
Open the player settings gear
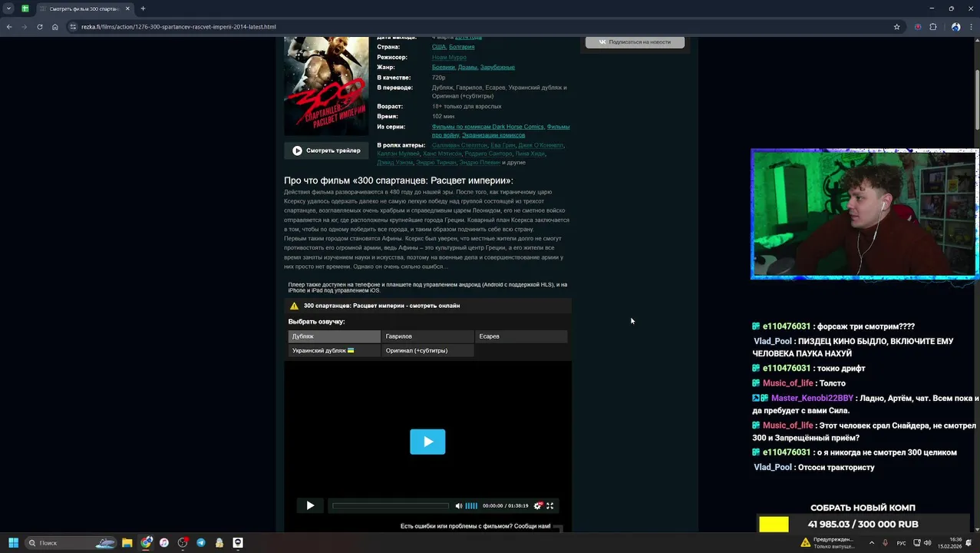pyautogui.click(x=537, y=505)
